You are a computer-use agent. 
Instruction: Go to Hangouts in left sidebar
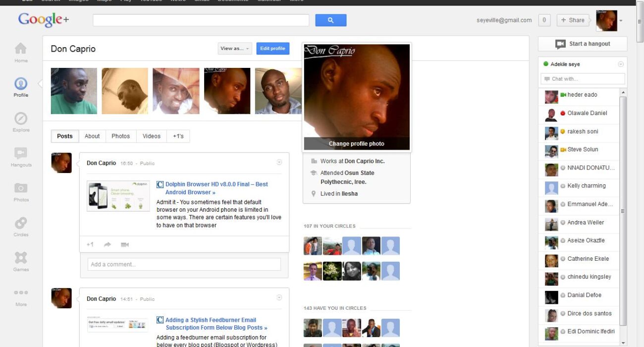(x=21, y=154)
